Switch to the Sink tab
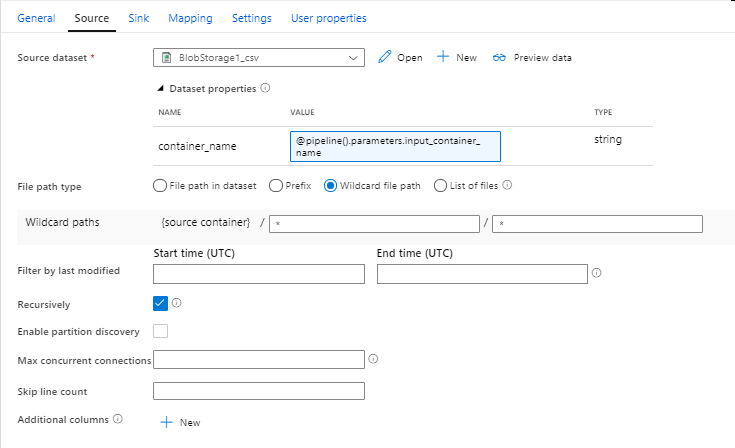 pos(139,18)
